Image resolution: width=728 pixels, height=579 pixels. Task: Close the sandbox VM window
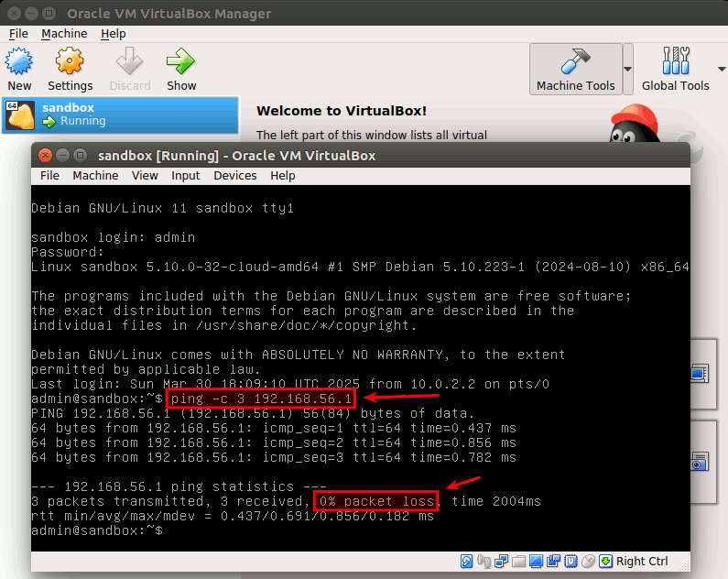[x=45, y=155]
